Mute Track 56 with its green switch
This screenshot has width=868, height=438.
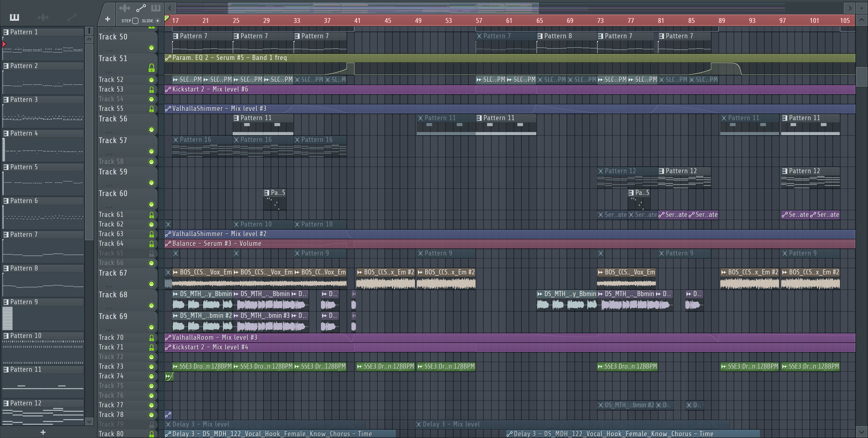(x=152, y=130)
